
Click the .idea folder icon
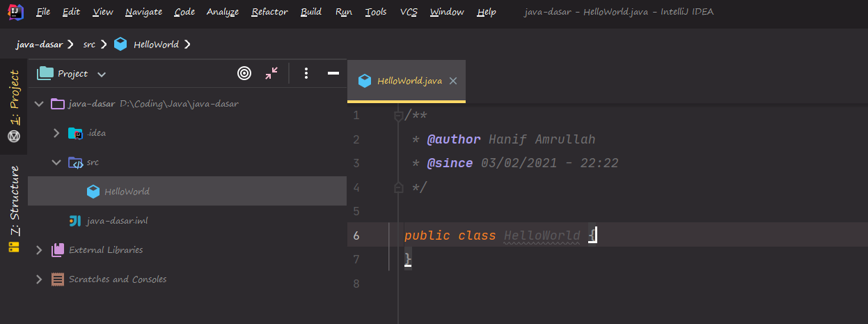coord(75,133)
